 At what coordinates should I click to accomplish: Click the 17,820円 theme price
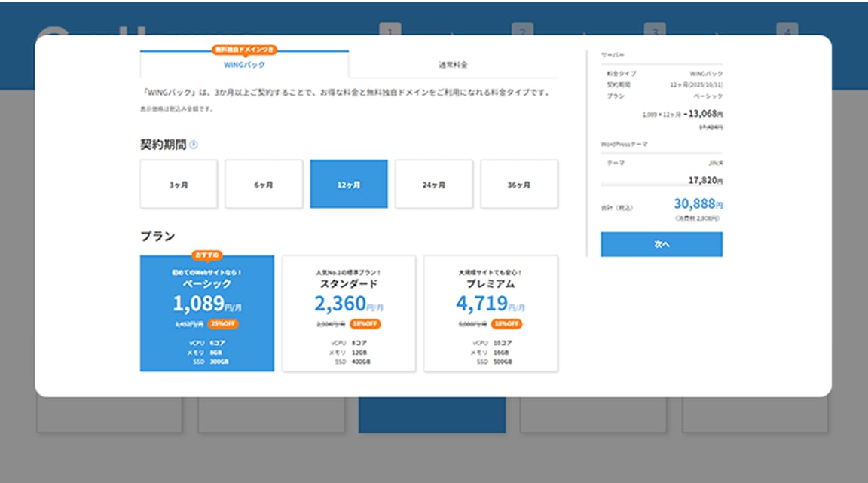click(705, 180)
